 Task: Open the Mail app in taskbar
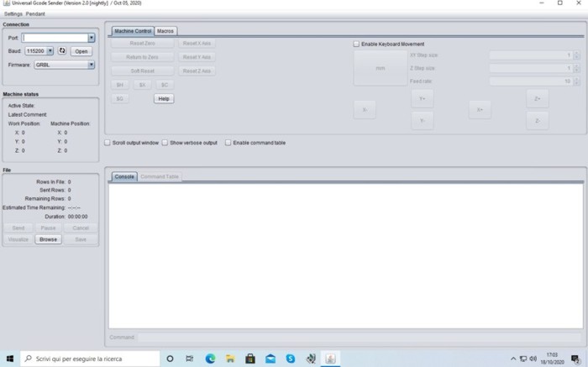[270, 359]
